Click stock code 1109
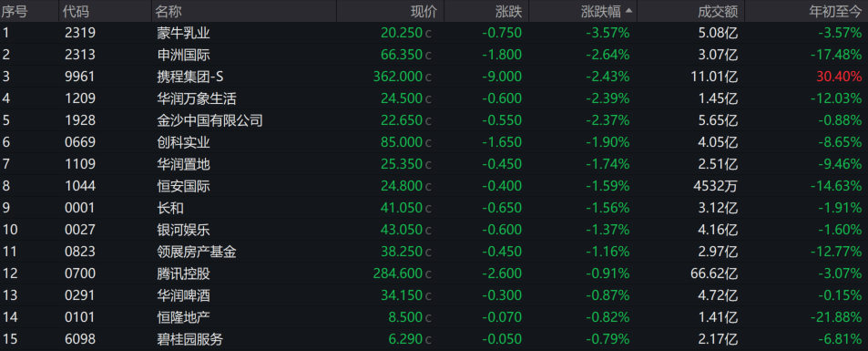 pos(79,164)
